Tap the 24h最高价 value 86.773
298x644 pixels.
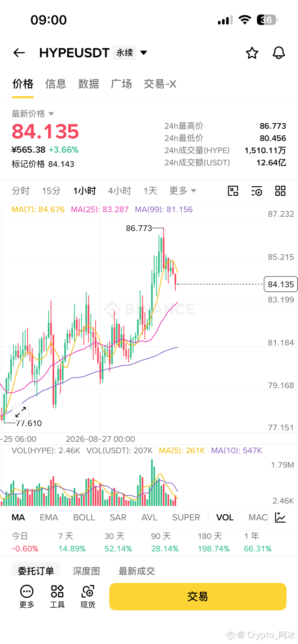point(273,126)
